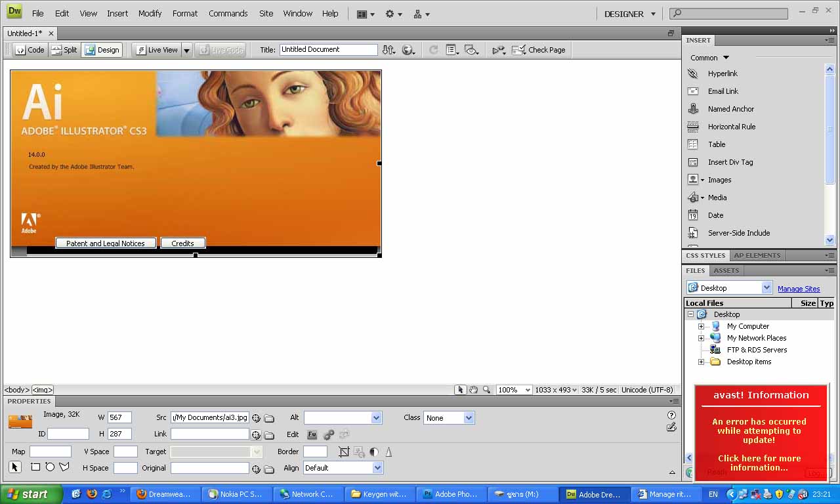
Task: Switch to Design view
Action: coord(102,50)
